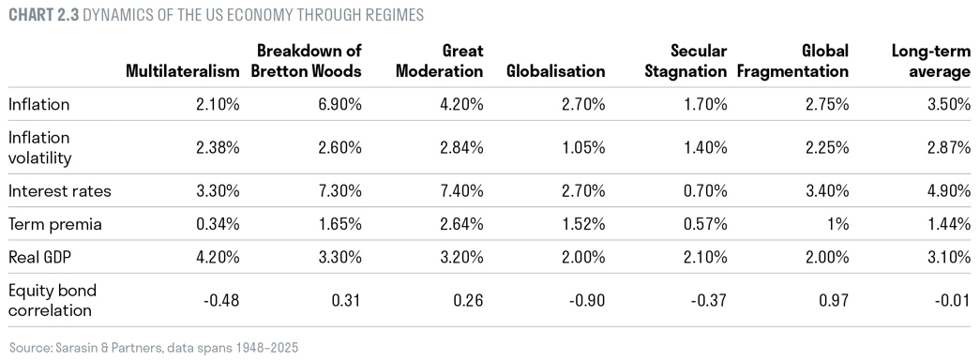
Task: Select the Global Fragmentation column header
Action: pos(792,61)
